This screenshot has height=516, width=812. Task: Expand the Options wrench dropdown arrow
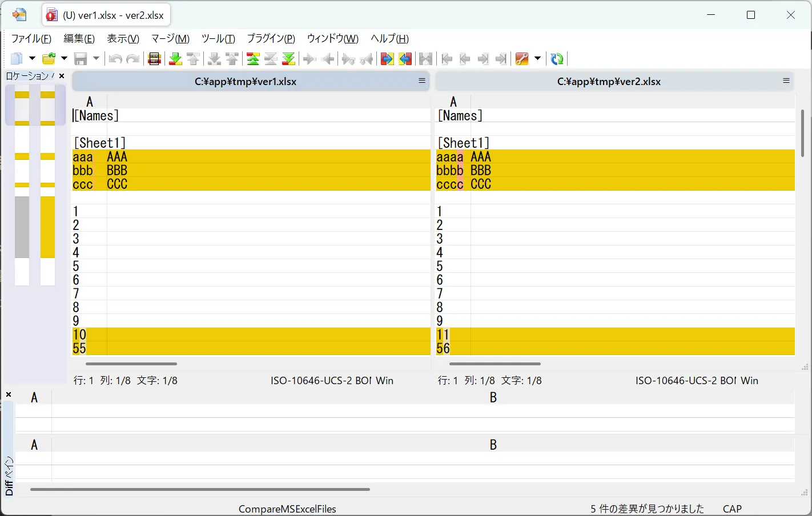pyautogui.click(x=537, y=59)
